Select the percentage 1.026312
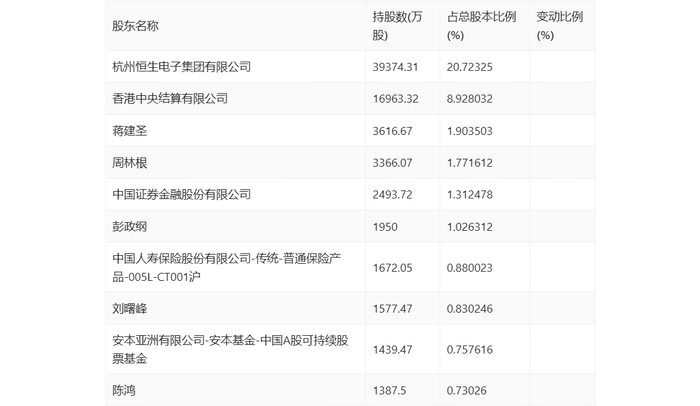Screen dimensions: 700x406 click(x=470, y=226)
